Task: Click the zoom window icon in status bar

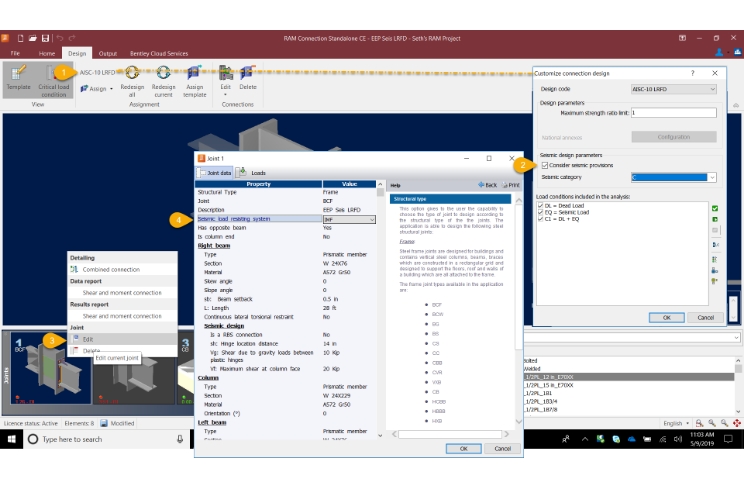Action: coord(699,423)
